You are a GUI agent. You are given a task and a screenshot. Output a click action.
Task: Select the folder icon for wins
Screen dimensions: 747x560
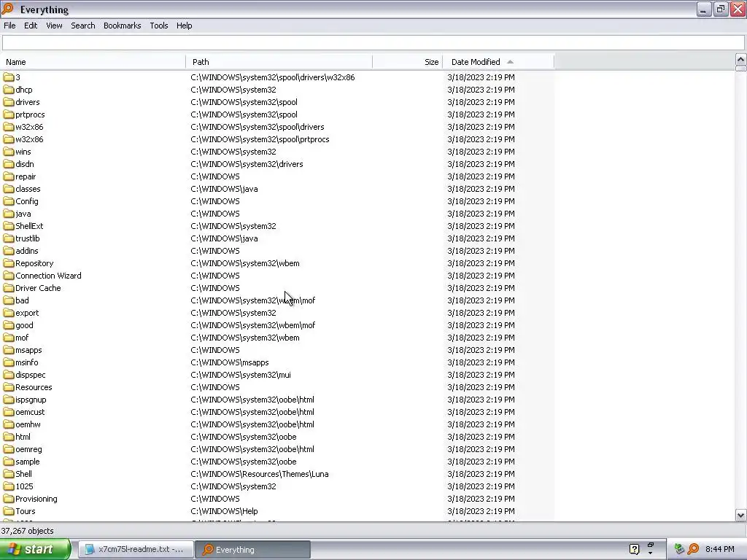[9, 152]
